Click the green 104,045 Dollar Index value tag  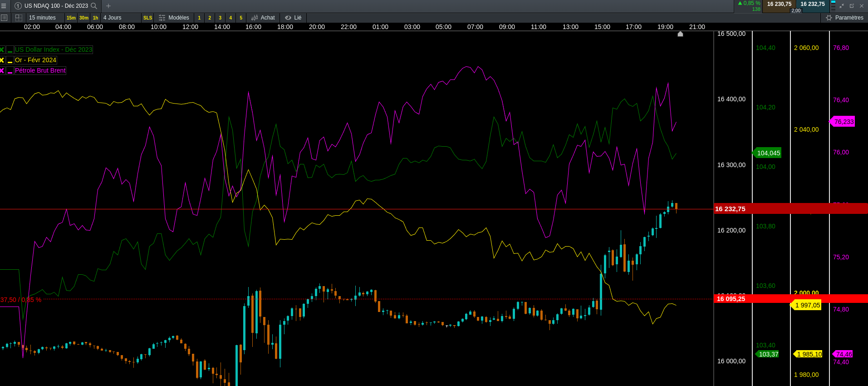768,153
